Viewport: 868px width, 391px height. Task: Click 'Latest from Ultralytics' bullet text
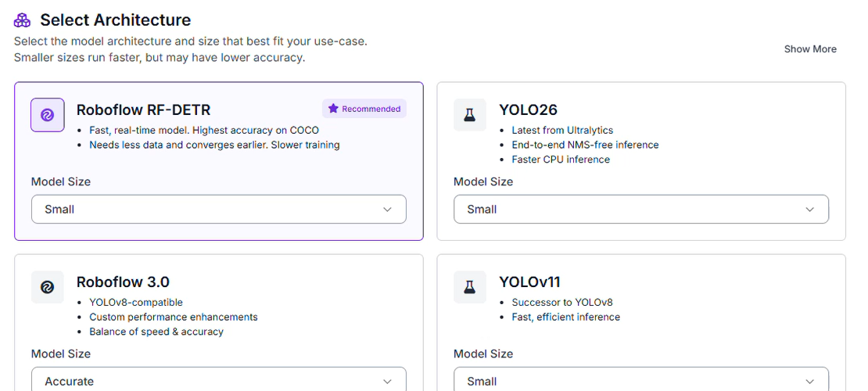point(562,130)
